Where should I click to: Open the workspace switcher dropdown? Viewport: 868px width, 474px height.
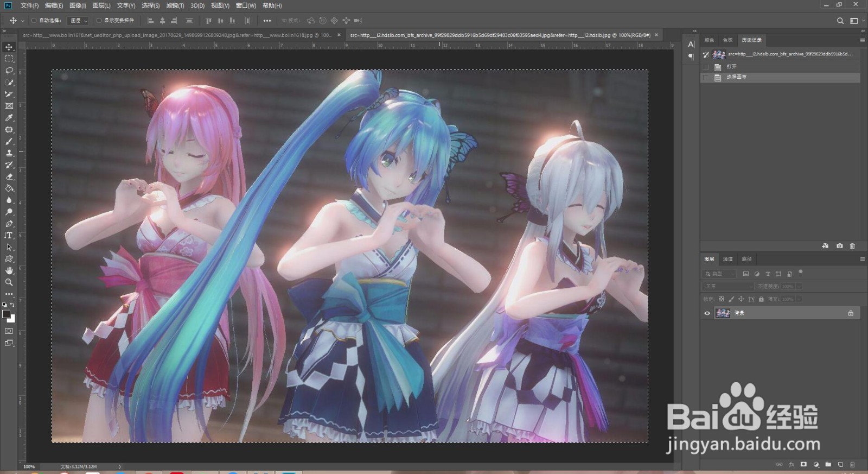[856, 21]
